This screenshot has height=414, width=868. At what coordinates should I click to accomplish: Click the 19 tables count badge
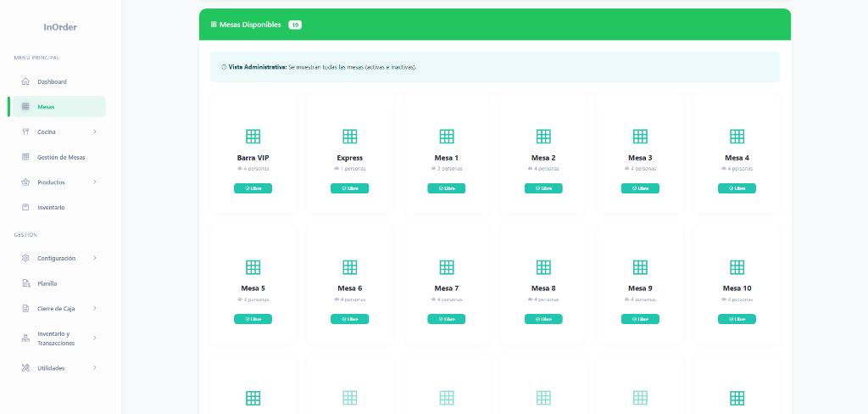pos(295,25)
